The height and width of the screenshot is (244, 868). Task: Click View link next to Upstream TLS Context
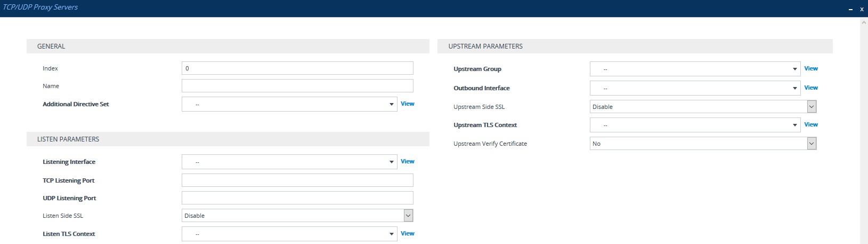pyautogui.click(x=810, y=124)
